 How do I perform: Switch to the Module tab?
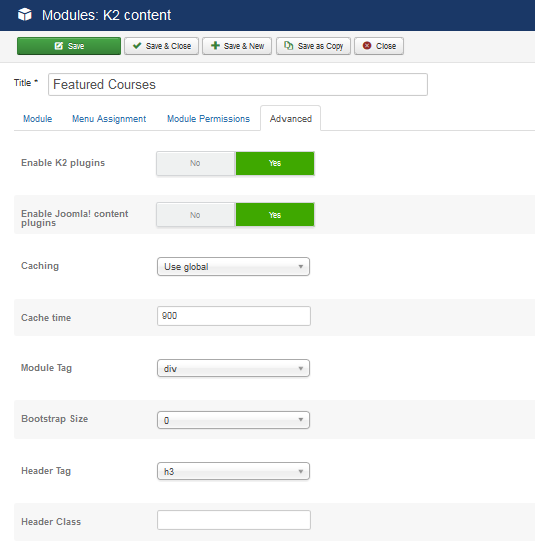tap(38, 119)
